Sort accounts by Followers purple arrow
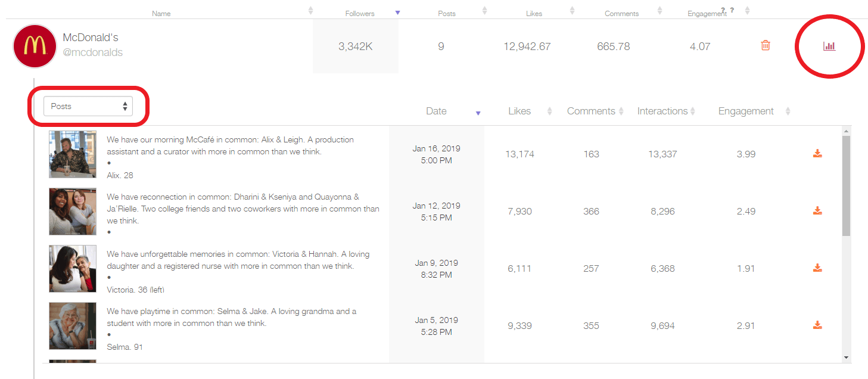 tap(397, 13)
